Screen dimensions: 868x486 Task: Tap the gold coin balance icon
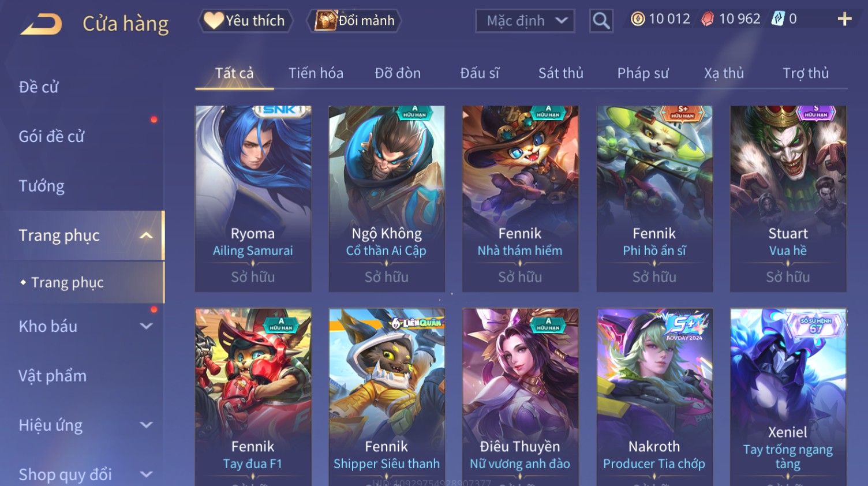point(637,19)
